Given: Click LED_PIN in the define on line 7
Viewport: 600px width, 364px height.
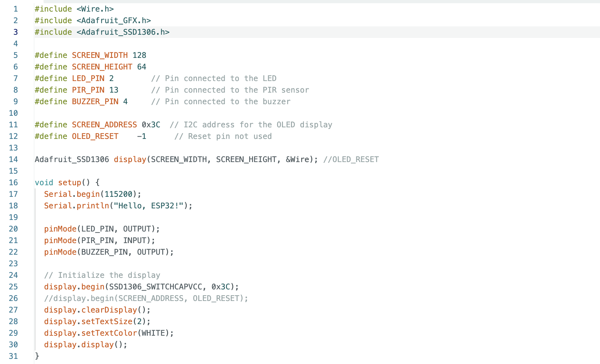Looking at the screenshot, I should pos(88,78).
